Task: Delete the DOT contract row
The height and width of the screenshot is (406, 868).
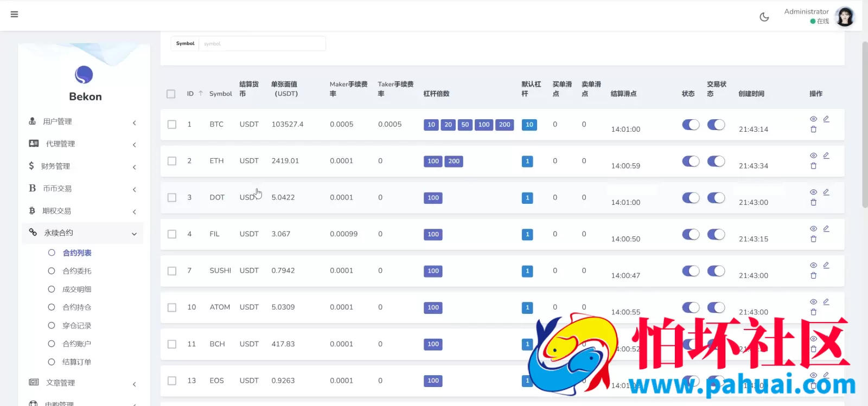Action: [x=813, y=202]
